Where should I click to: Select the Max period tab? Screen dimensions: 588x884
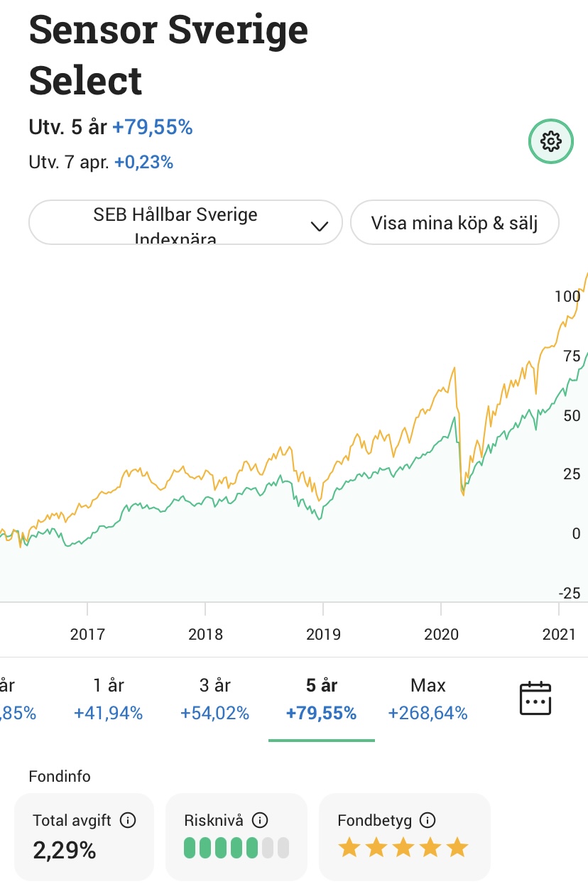pyautogui.click(x=428, y=699)
